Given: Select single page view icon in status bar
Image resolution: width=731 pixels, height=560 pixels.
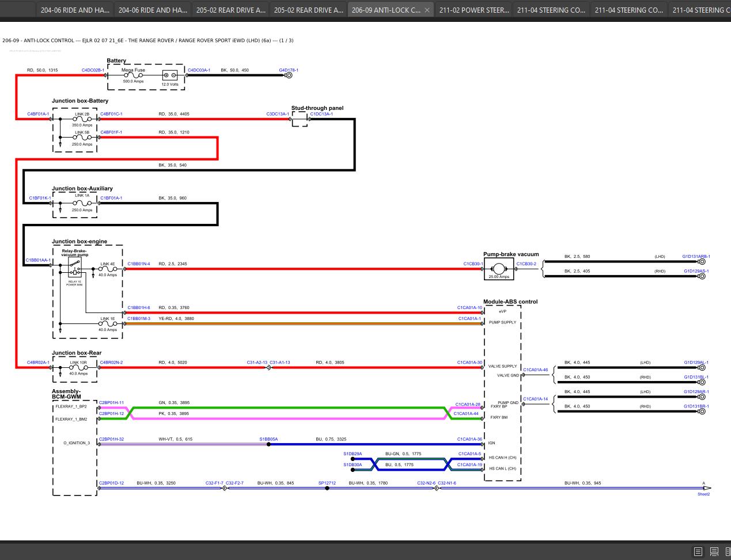Looking at the screenshot, I should [698, 551].
